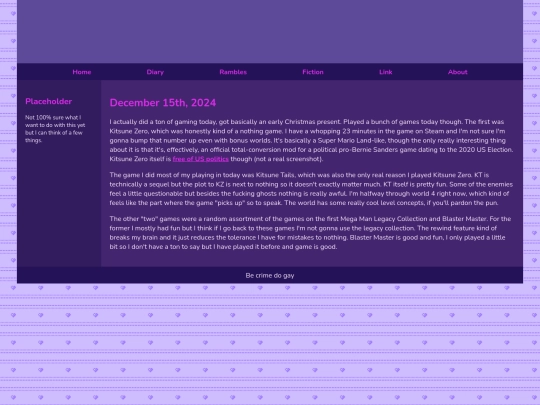Screen dimensions: 540x405
Task: Click the Placeholder sidebar heading
Action: coord(49,101)
